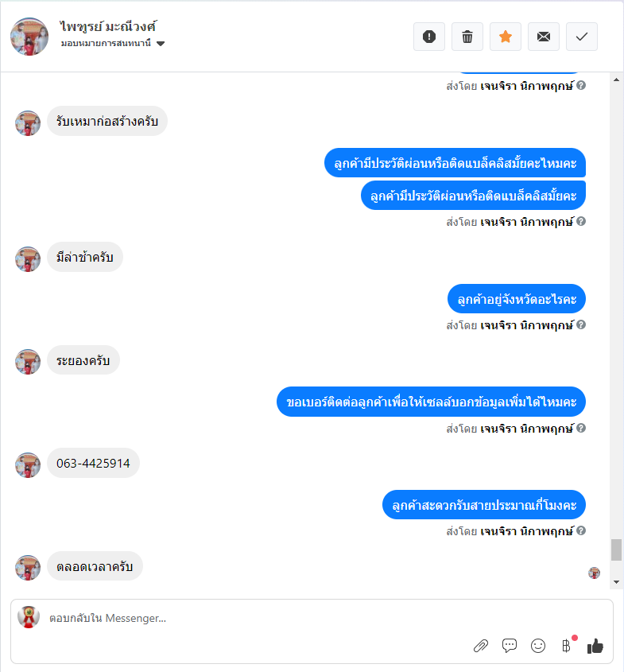Mark conversation as done with checkmark
This screenshot has height=672, width=624.
tap(582, 37)
